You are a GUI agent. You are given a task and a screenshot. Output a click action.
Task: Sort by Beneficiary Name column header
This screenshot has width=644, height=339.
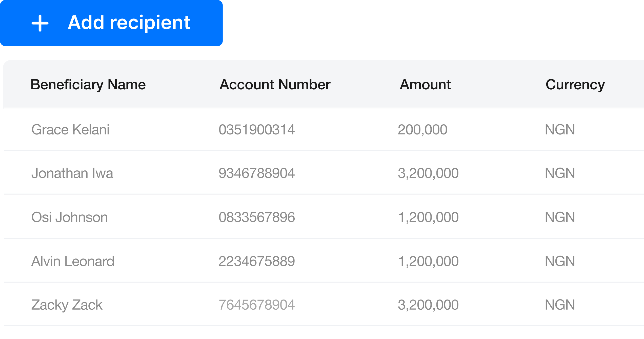tap(88, 85)
